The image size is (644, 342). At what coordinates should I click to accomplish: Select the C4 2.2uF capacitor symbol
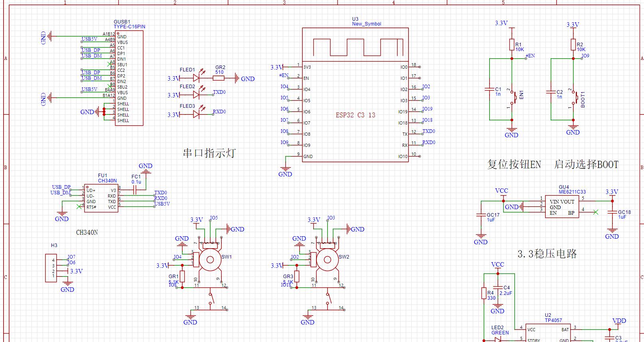pyautogui.click(x=498, y=287)
